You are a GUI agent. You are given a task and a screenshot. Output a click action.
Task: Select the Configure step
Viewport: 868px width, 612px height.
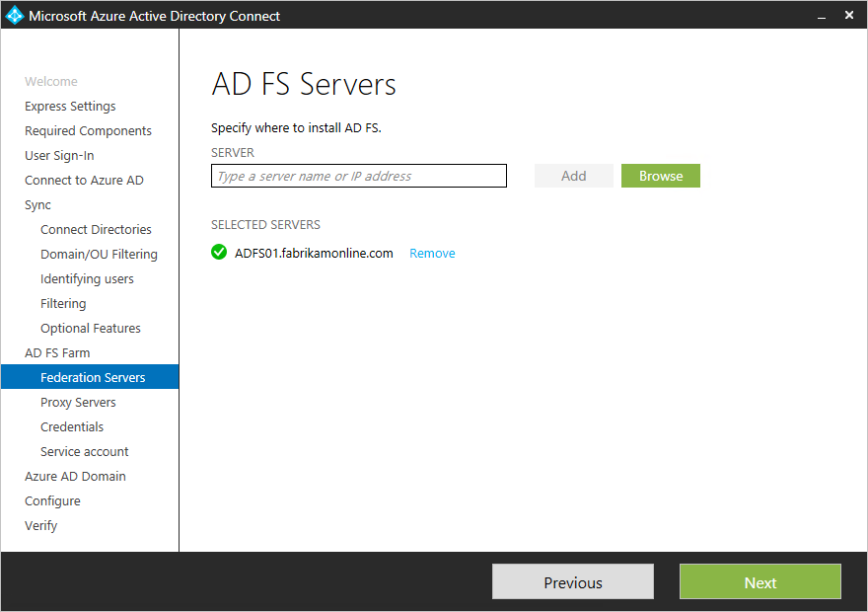coord(52,500)
